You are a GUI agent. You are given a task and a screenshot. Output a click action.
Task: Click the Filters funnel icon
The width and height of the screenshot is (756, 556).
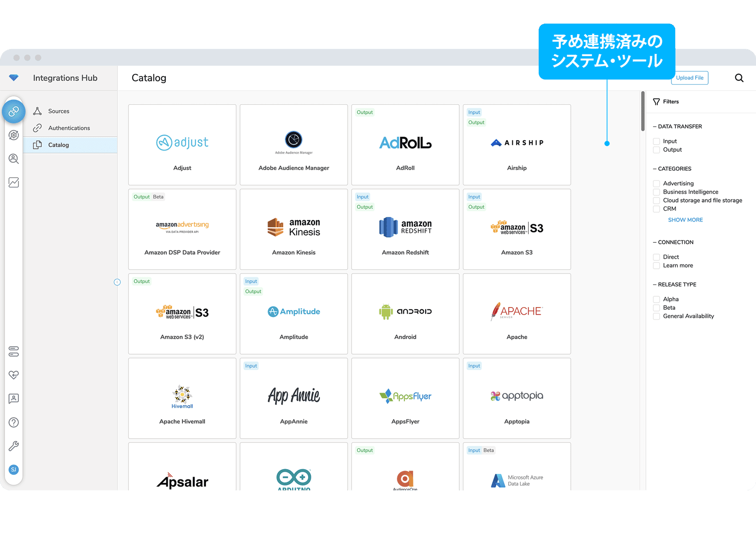(656, 102)
